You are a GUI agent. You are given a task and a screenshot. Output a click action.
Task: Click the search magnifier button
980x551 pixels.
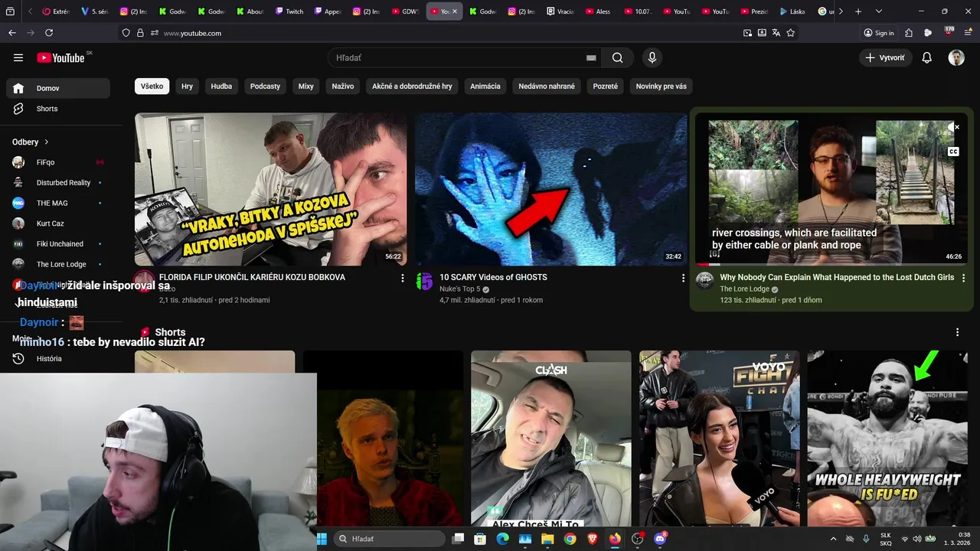pyautogui.click(x=617, y=57)
